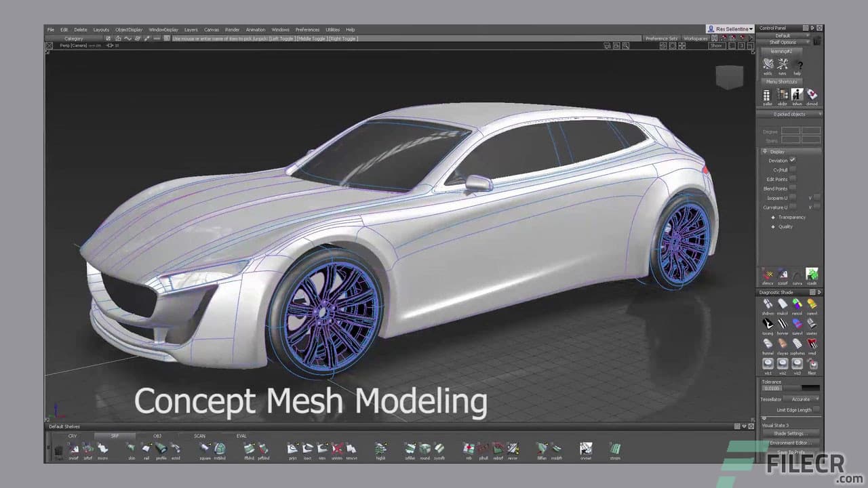Apply the vis1 visual state shader
The height and width of the screenshot is (488, 868).
click(x=768, y=364)
